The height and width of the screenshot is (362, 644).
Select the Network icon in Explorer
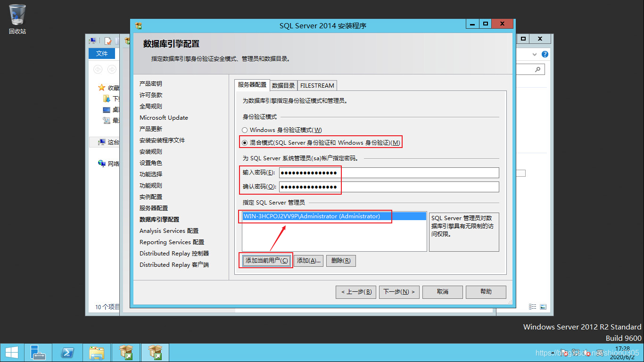click(101, 164)
